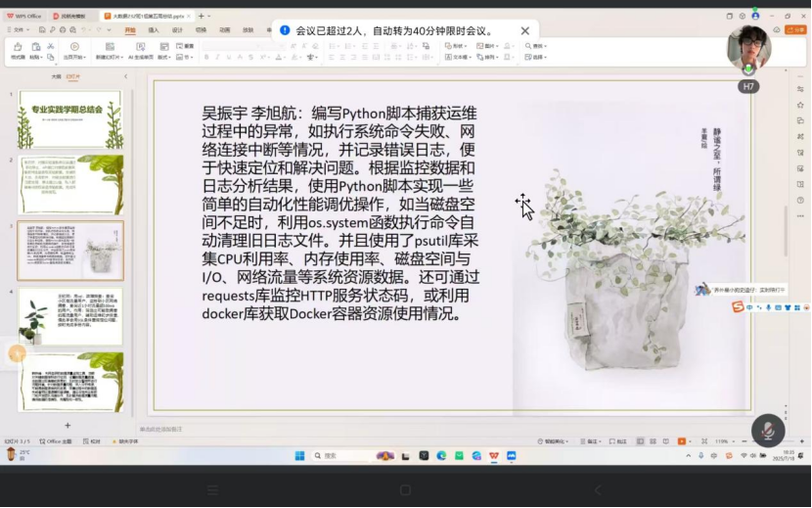Dismiss the 40-minute meeting limit notification

tap(525, 31)
